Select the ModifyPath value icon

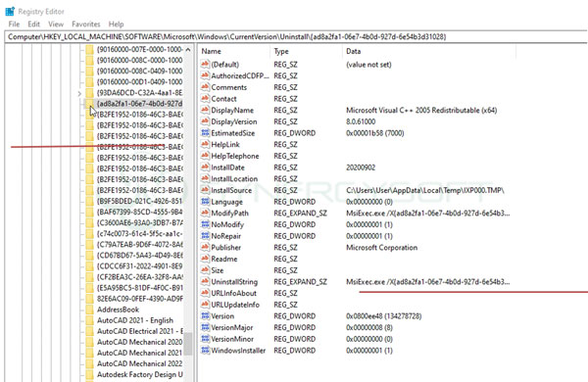[x=205, y=213]
